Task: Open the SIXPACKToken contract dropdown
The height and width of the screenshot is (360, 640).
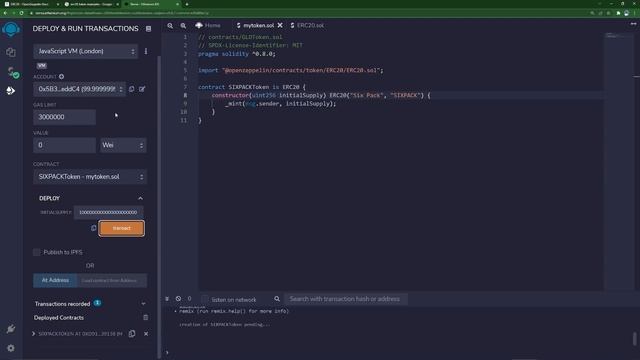Action: coord(90,177)
